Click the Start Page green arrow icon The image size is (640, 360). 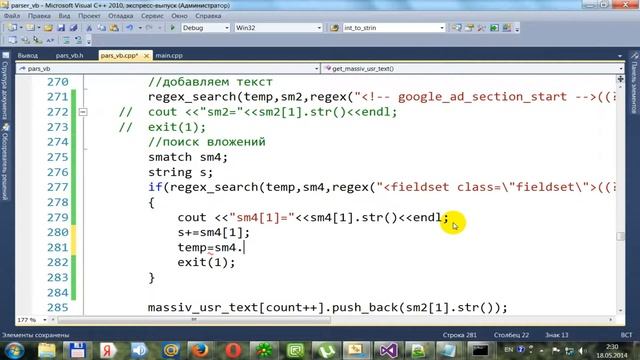(494, 28)
